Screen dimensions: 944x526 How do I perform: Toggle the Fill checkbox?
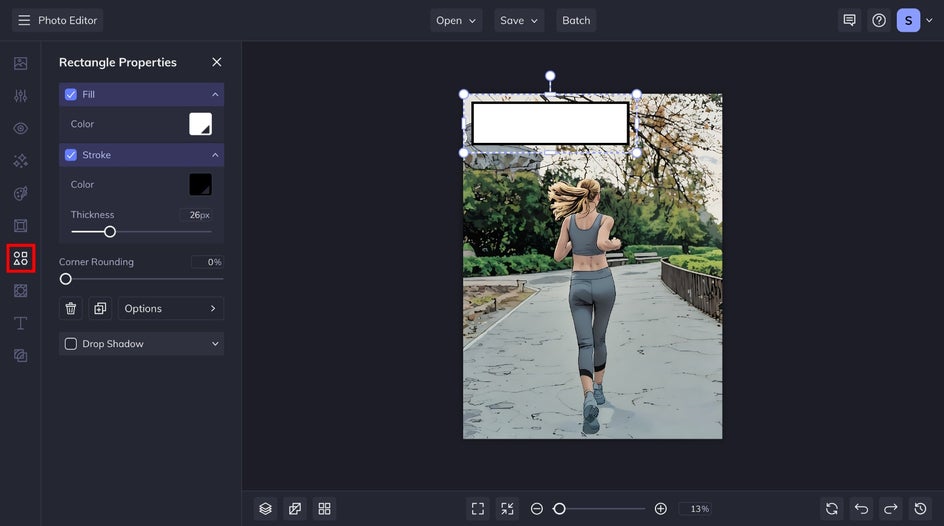pos(70,94)
